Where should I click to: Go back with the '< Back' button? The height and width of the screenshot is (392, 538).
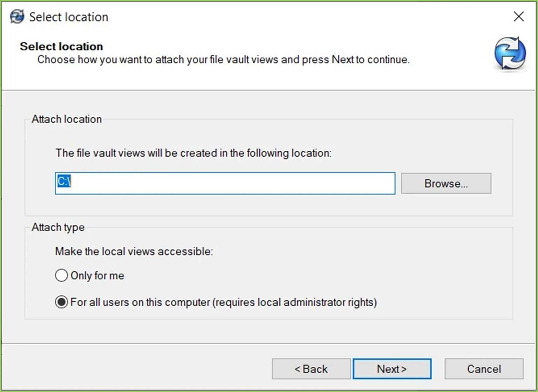(311, 369)
